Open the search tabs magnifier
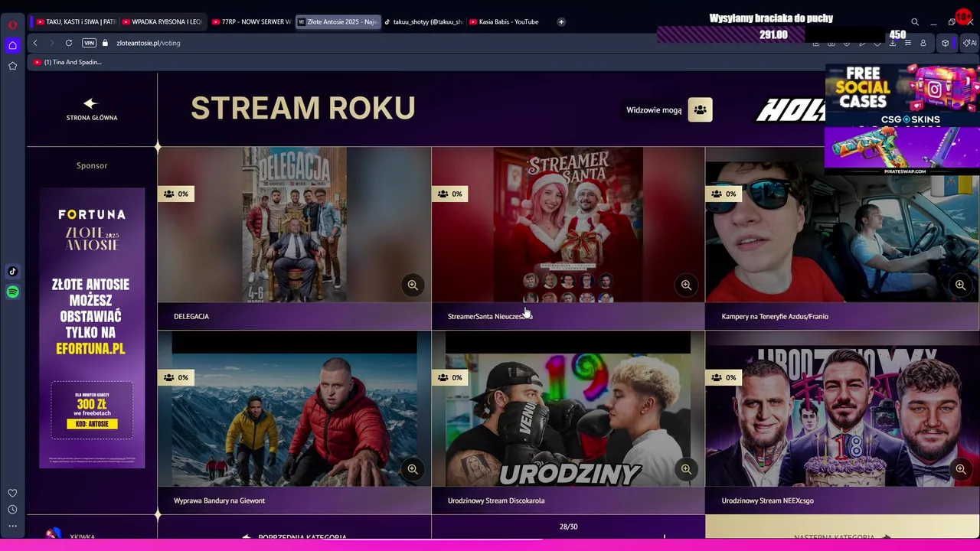This screenshot has height=551, width=980. click(x=914, y=22)
